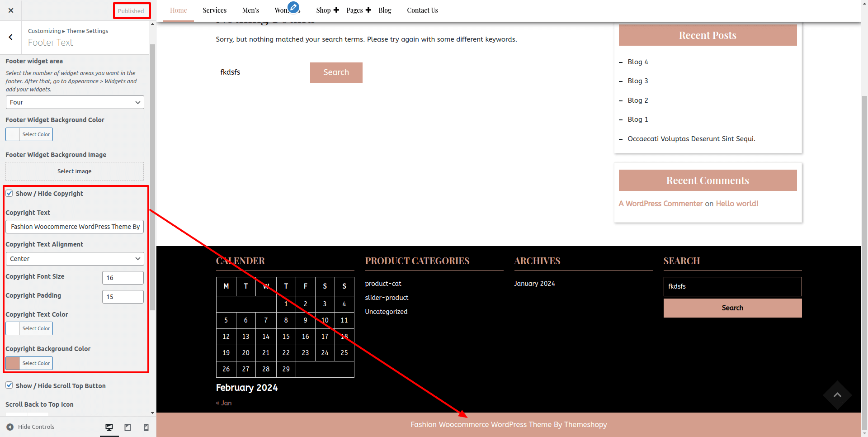The width and height of the screenshot is (868, 437).
Task: Switch to desktop preview device icon
Action: [x=109, y=427]
